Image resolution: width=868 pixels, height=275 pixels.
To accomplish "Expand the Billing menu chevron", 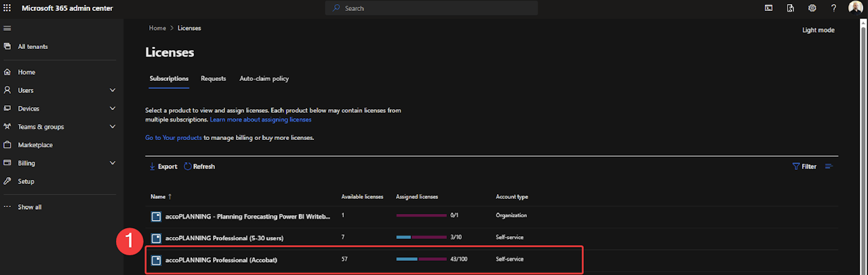I will [x=113, y=163].
